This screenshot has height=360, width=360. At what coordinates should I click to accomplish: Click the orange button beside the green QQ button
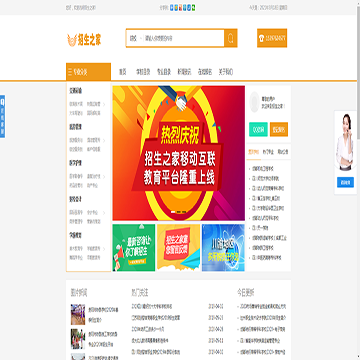coord(279,129)
